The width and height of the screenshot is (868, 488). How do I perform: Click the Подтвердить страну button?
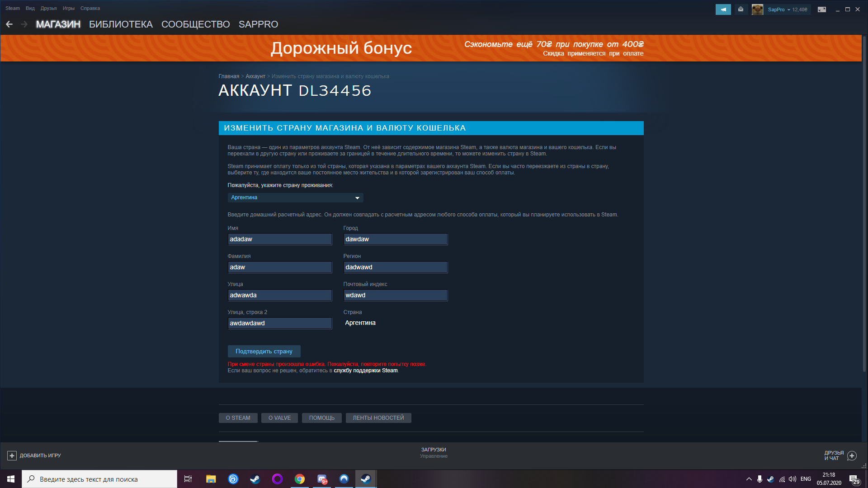(x=264, y=351)
